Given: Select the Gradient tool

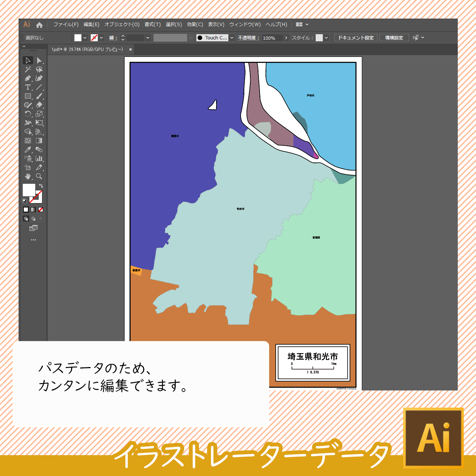Looking at the screenshot, I should (x=39, y=141).
